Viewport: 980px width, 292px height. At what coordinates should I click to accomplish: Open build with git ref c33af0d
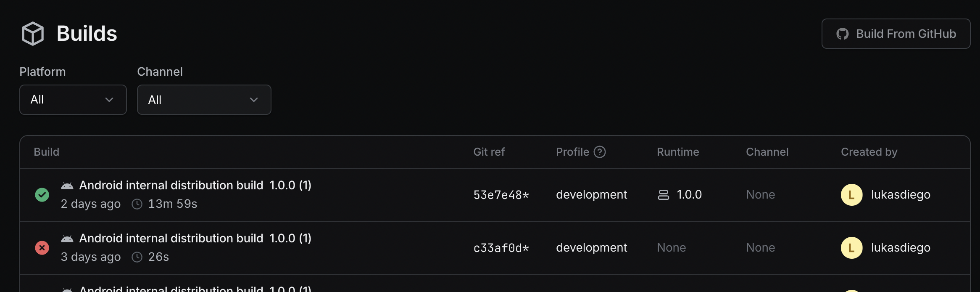[x=501, y=248]
